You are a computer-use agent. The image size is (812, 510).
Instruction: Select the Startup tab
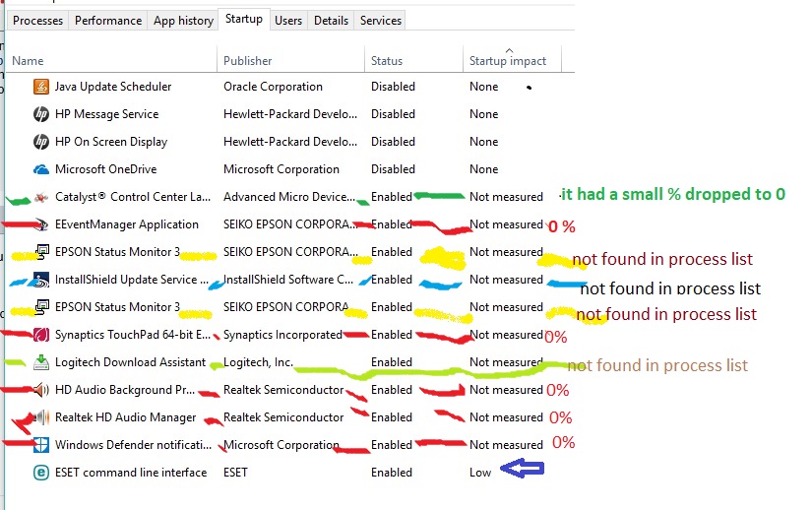[244, 19]
